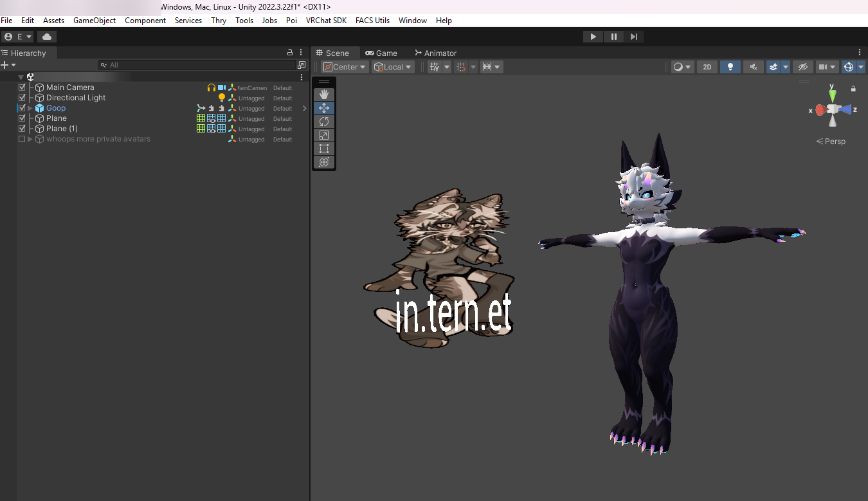
Task: Click the Goop blue prefab cube icon
Action: pyautogui.click(x=40, y=108)
